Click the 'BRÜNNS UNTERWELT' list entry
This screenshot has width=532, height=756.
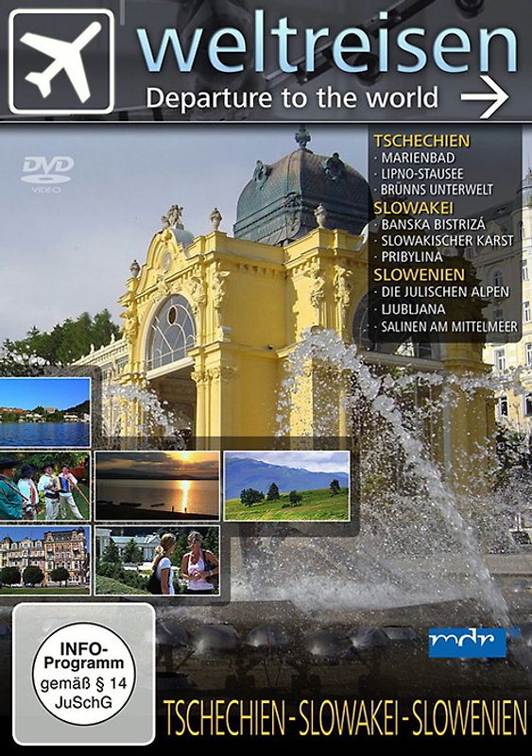[437, 190]
